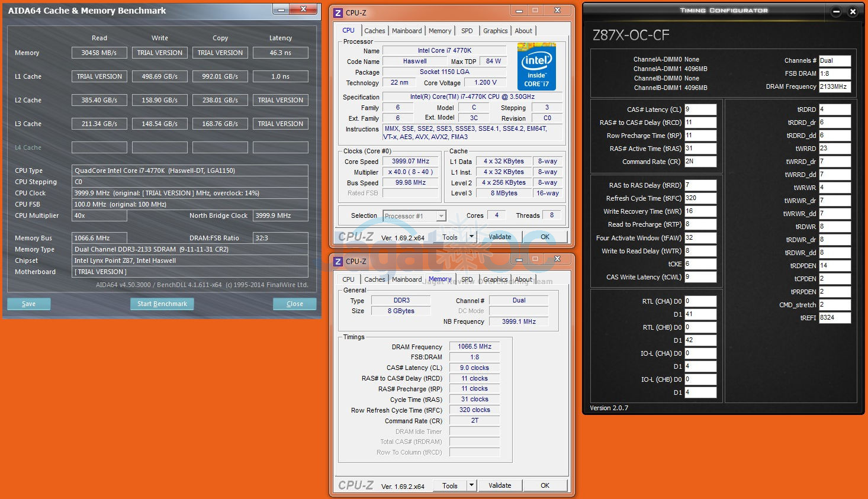Click Validate in the CPU-Z memory window
868x499 pixels.
pyautogui.click(x=500, y=485)
